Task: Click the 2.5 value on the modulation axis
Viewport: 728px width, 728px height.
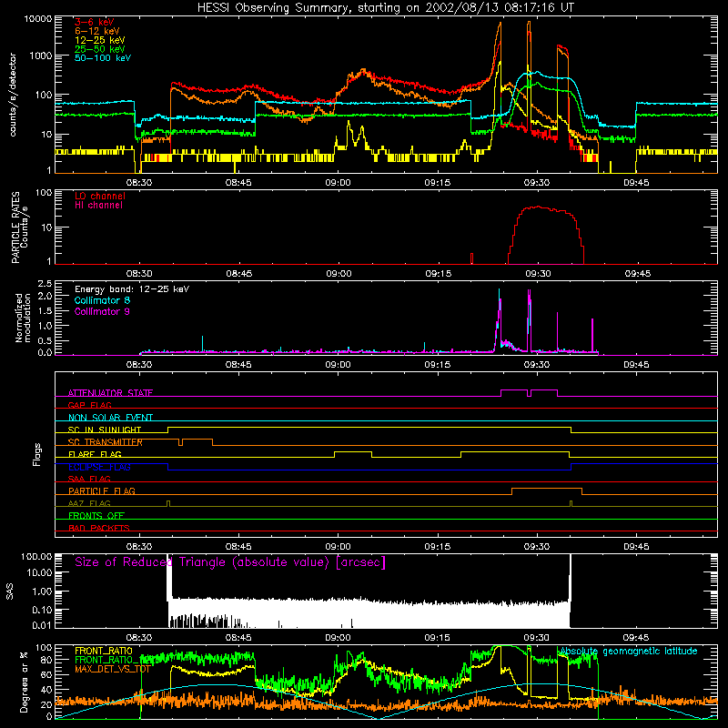Action: [45, 283]
